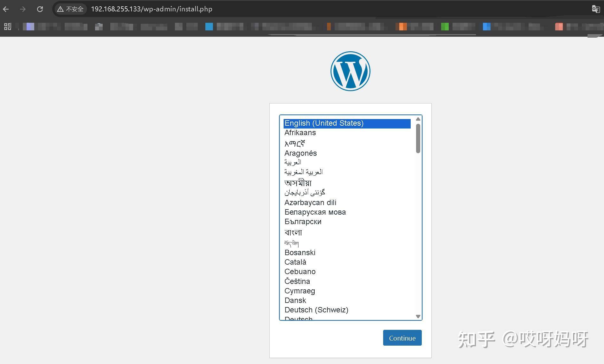Screen dimensions: 604x364
Task: Click the language list scrollbar thumb
Action: (x=418, y=138)
